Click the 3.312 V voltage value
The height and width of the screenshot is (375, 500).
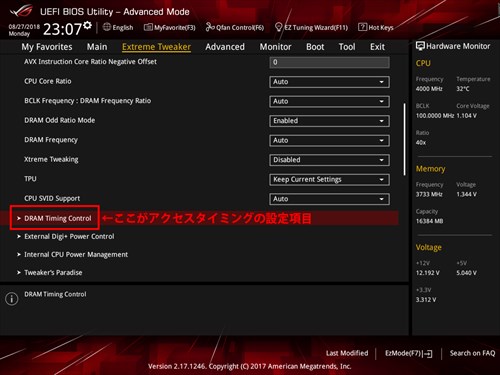426,300
